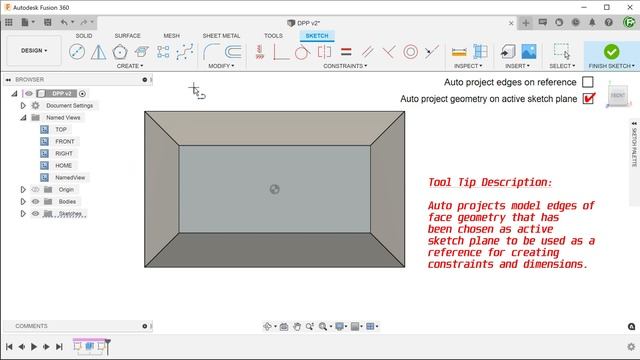Save the document with the save icon
The width and height of the screenshot is (640, 360).
click(x=47, y=22)
